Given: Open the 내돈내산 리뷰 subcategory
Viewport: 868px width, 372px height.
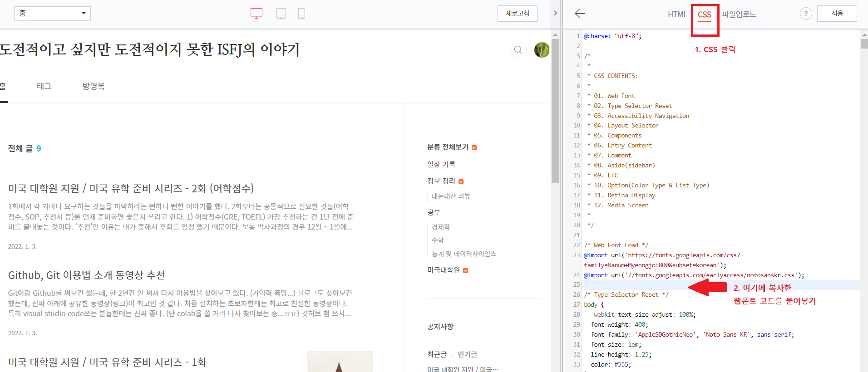Looking at the screenshot, I should point(451,196).
